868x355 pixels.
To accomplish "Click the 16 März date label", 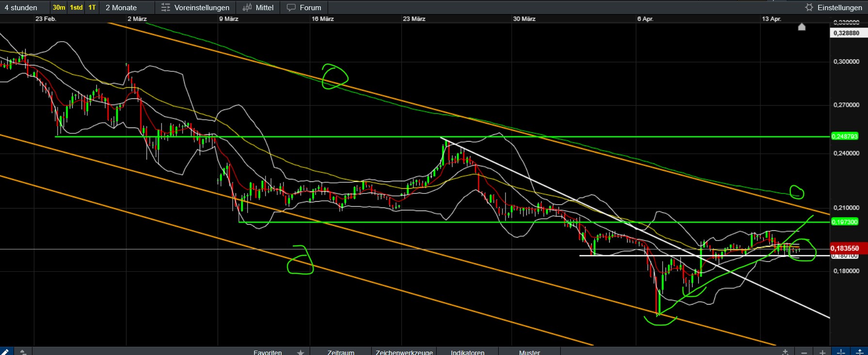I will click(323, 19).
